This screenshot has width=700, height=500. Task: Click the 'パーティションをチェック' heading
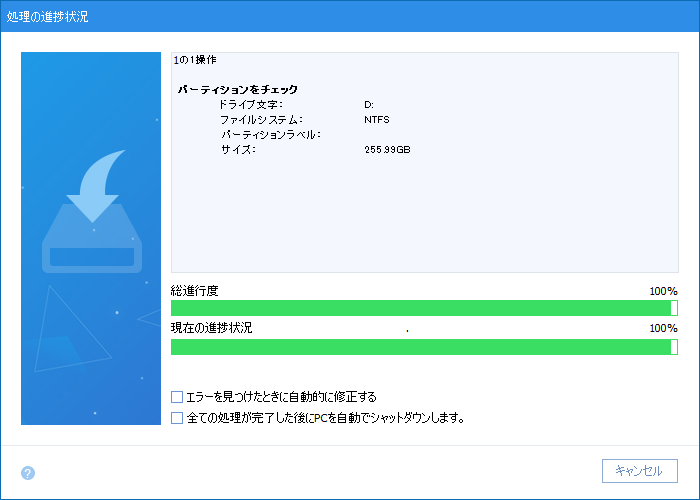pos(238,89)
